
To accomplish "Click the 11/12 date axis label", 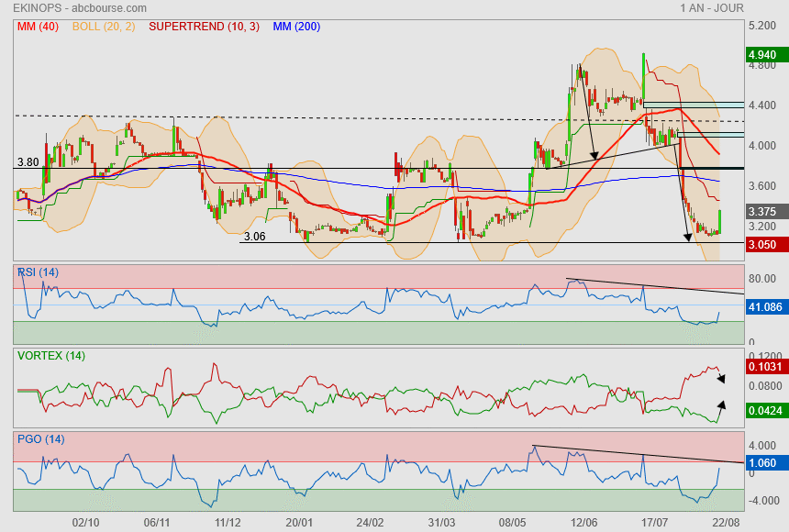I will (228, 523).
